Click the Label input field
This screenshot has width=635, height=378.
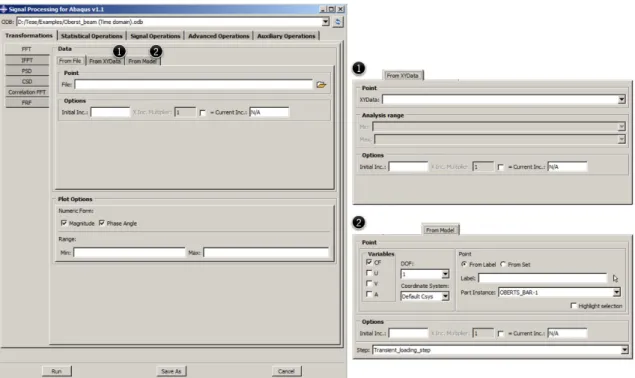coord(542,278)
